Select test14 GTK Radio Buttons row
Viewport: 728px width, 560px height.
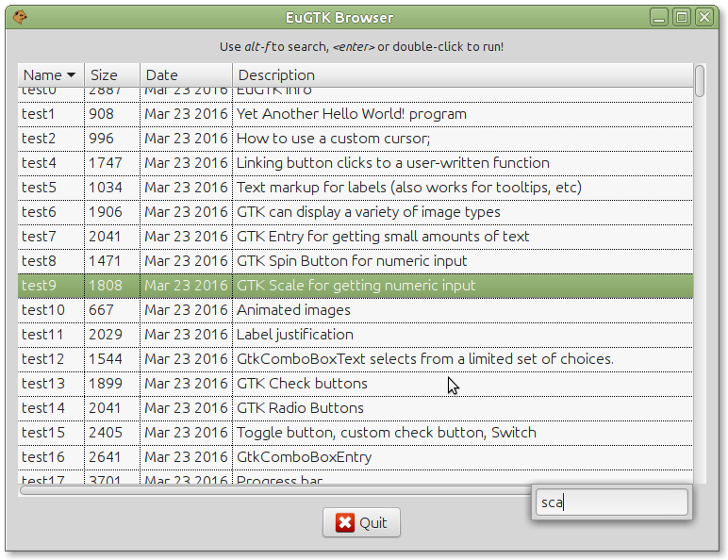pos(300,408)
